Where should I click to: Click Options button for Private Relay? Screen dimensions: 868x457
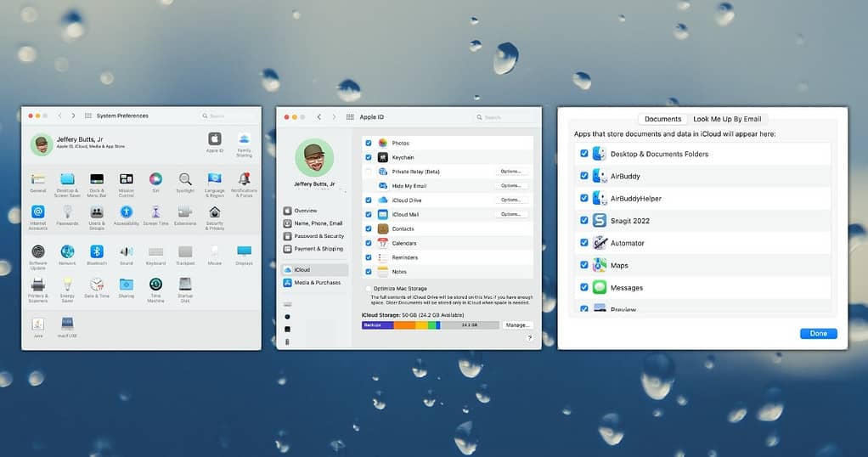[x=510, y=172]
